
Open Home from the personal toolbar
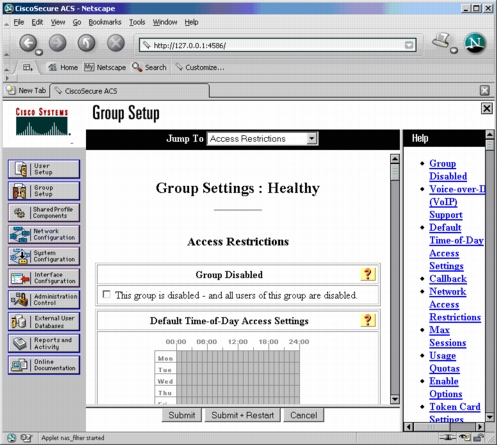coord(63,68)
